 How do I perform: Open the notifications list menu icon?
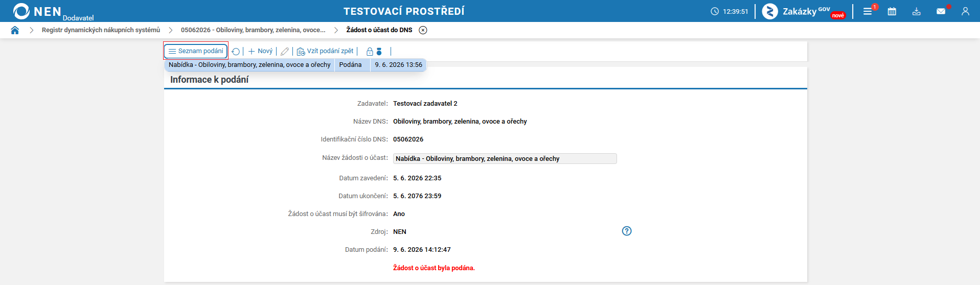[x=868, y=11]
